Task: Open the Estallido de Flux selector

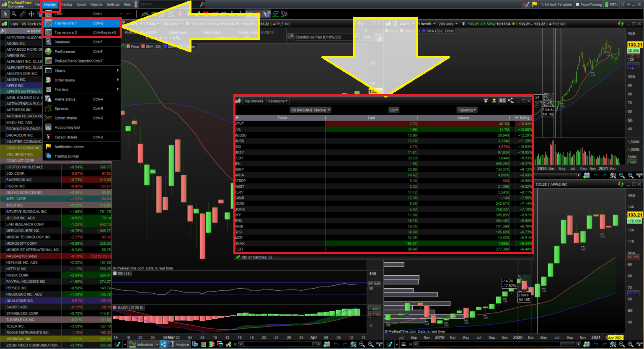Action: (326, 37)
